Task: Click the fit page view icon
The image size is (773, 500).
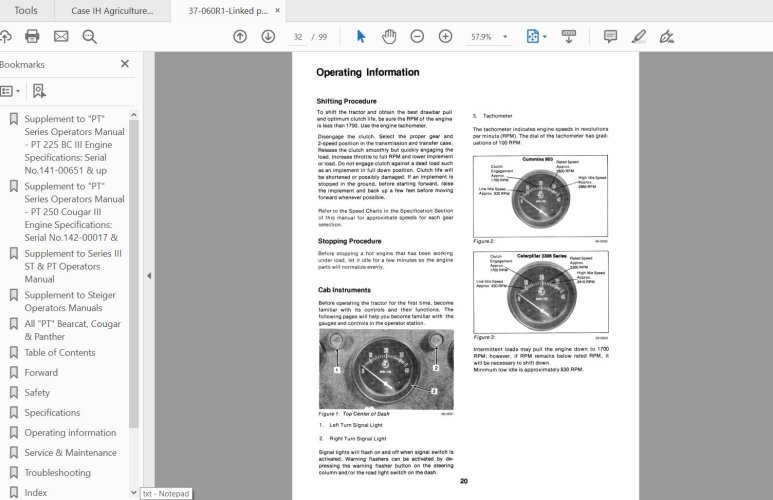Action: click(533, 36)
